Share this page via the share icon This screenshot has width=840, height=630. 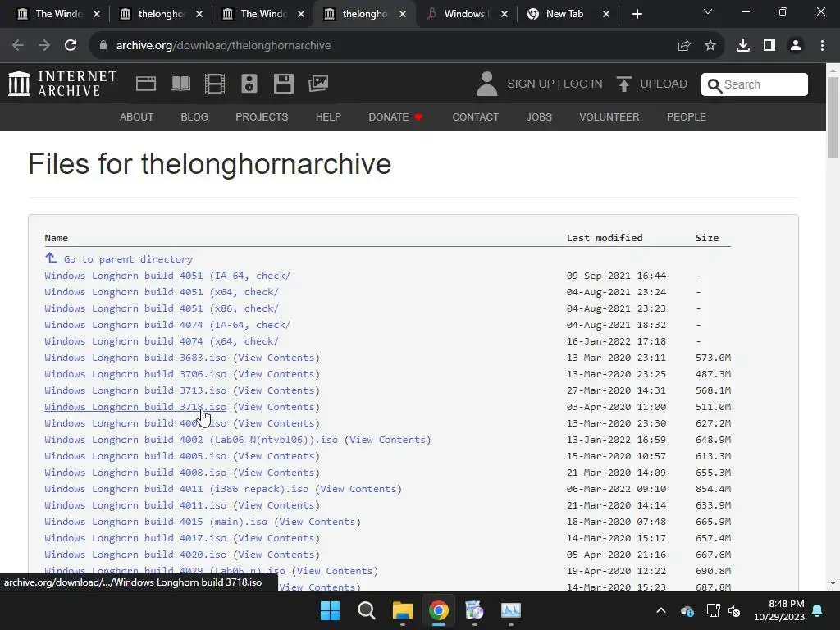click(x=684, y=46)
